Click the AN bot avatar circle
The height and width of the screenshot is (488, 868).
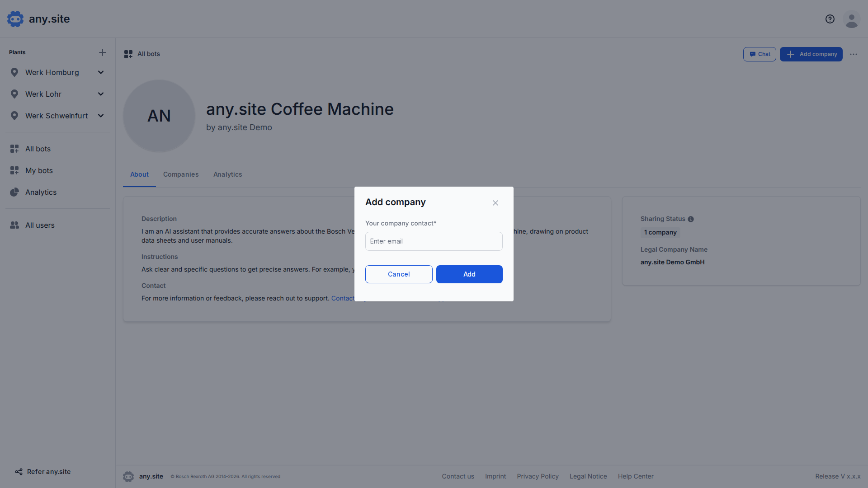pyautogui.click(x=159, y=116)
